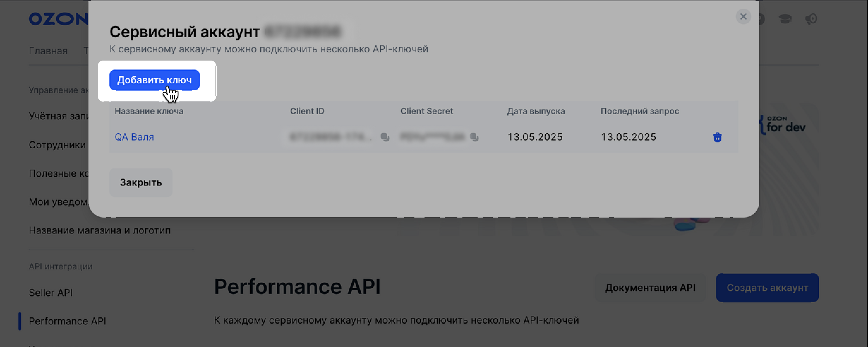Close the dialog with the X icon
This screenshot has width=868, height=347.
tap(743, 16)
